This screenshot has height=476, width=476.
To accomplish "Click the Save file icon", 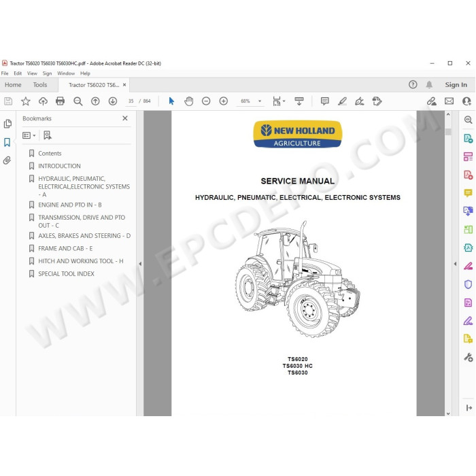I will pyautogui.click(x=8, y=101).
